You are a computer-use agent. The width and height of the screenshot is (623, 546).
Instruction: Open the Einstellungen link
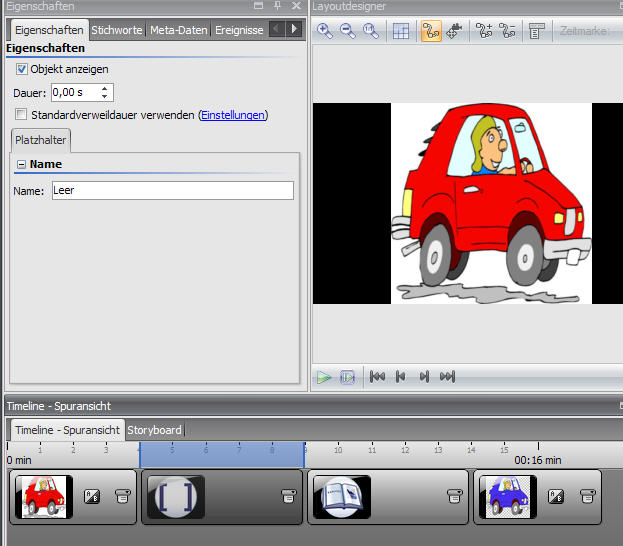[x=233, y=116]
